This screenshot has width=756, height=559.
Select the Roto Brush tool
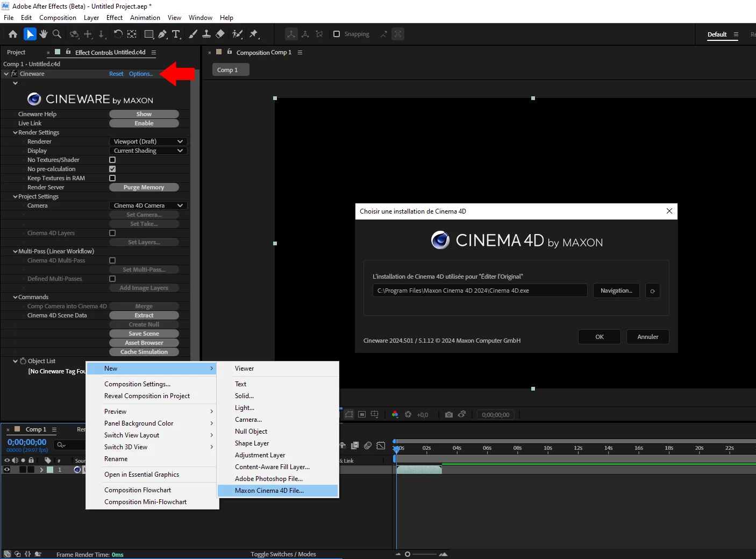(237, 34)
